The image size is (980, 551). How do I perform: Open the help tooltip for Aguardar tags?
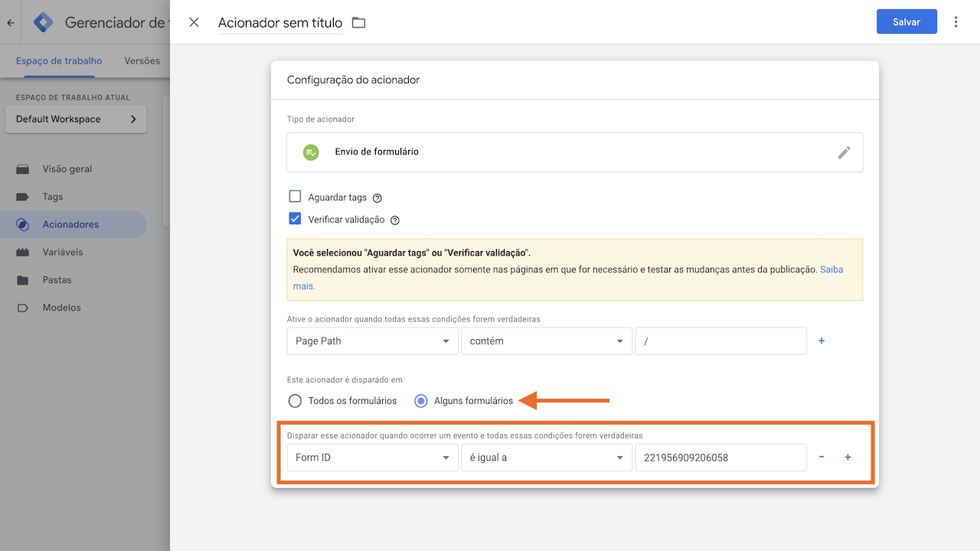tap(377, 197)
